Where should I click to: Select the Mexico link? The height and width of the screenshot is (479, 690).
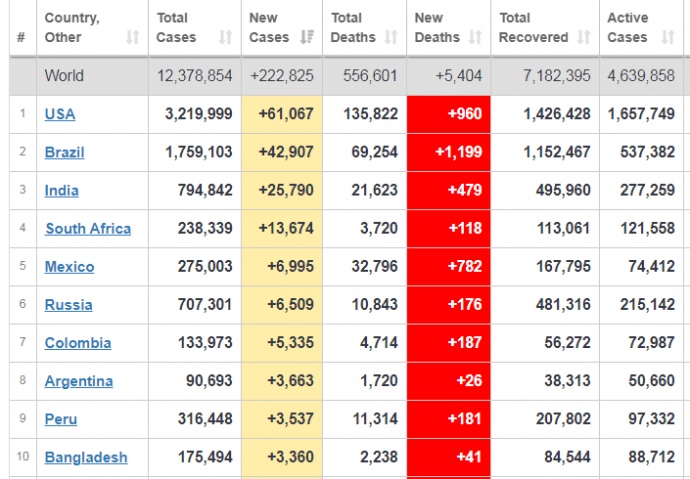(69, 267)
